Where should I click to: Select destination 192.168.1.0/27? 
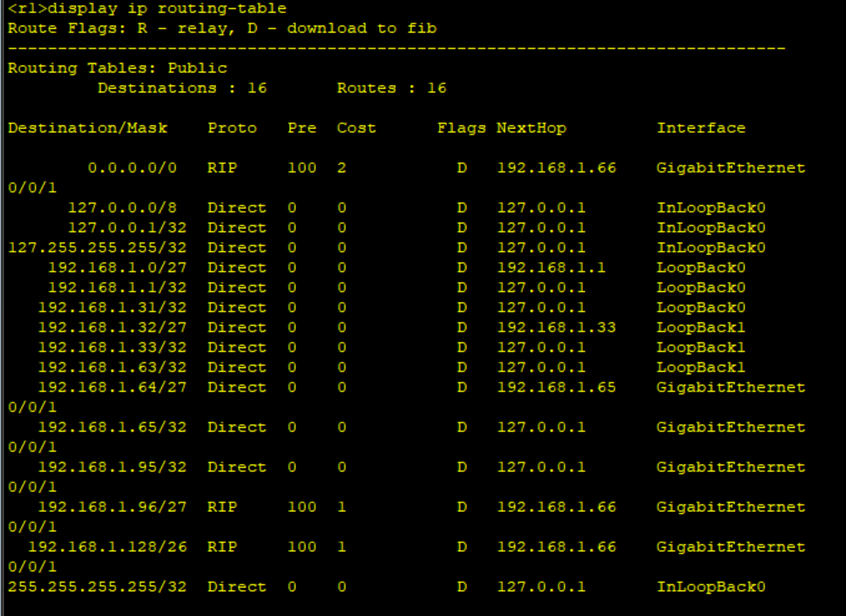click(117, 268)
